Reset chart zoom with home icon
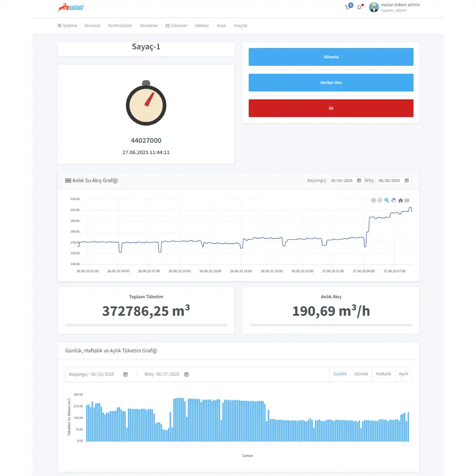The image size is (476, 476). click(x=401, y=200)
